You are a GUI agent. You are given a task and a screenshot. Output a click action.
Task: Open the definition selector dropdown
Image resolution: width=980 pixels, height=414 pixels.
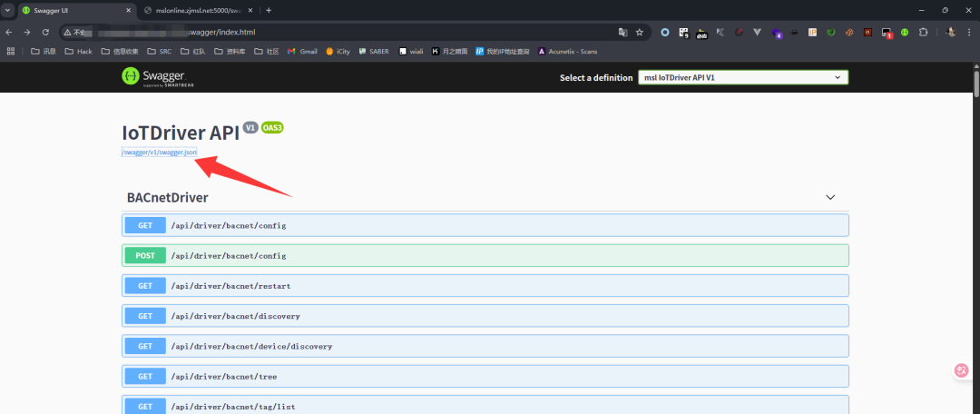click(x=743, y=77)
